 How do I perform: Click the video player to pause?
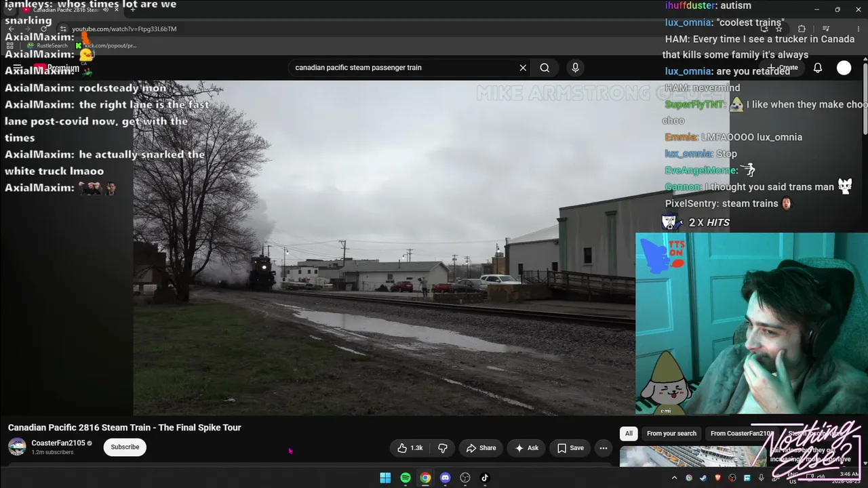(x=384, y=248)
